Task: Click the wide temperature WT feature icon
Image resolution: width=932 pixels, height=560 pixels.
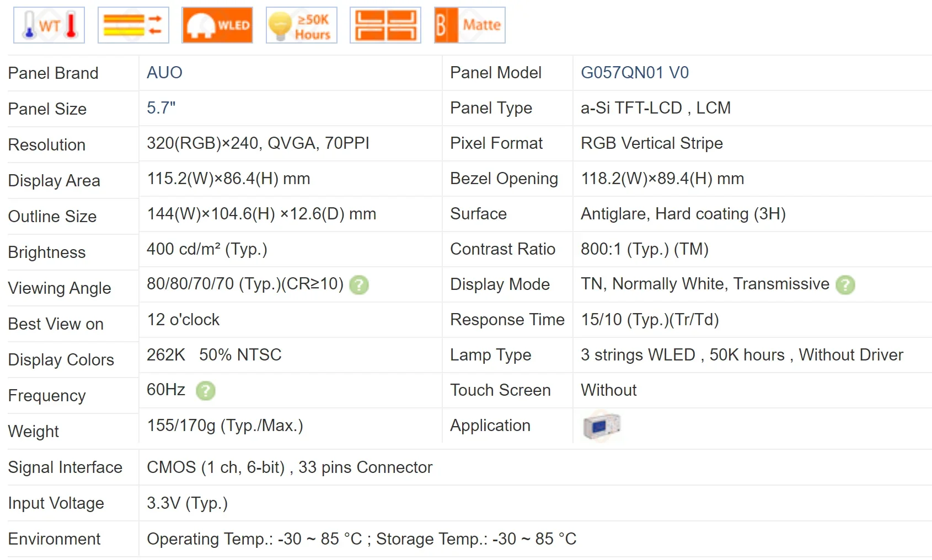Action: tap(49, 25)
